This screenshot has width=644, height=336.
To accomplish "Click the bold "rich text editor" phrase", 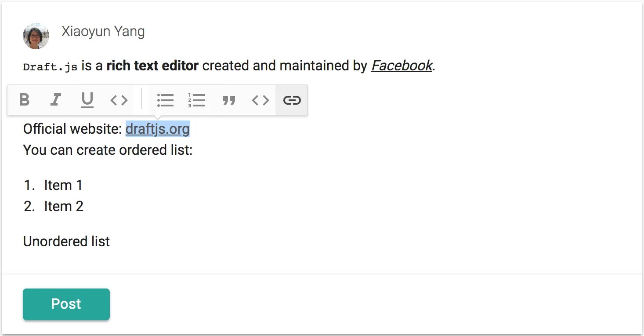I will [152, 66].
